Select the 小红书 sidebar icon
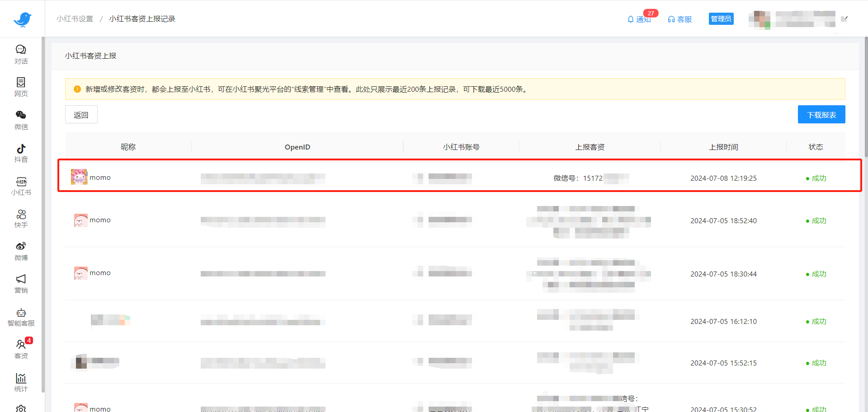The height and width of the screenshot is (412, 868). (x=21, y=186)
